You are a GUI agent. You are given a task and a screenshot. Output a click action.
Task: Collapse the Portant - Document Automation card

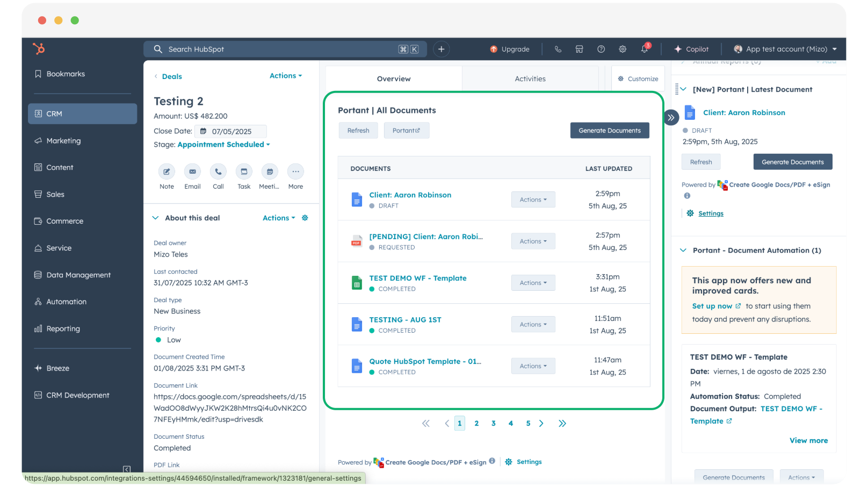pyautogui.click(x=683, y=250)
